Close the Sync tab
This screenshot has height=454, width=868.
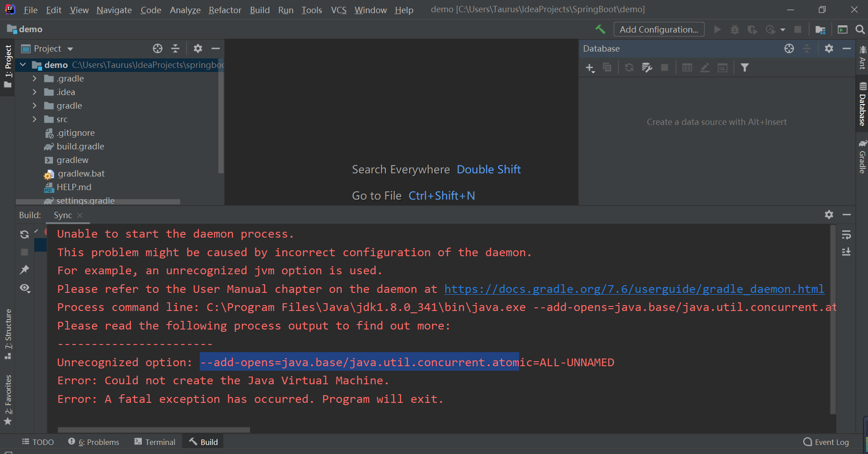tap(80, 215)
